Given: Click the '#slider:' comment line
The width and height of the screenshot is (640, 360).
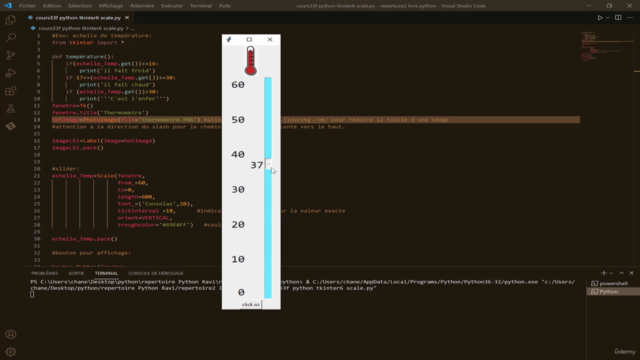Looking at the screenshot, I should tap(66, 169).
